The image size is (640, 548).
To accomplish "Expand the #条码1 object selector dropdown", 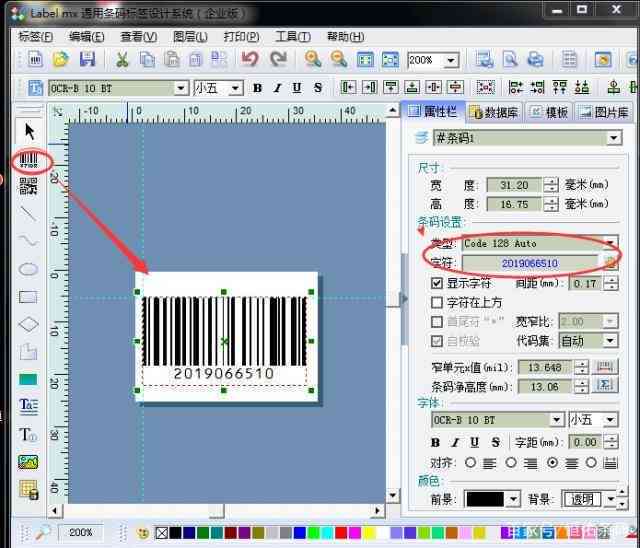I will pos(613,138).
